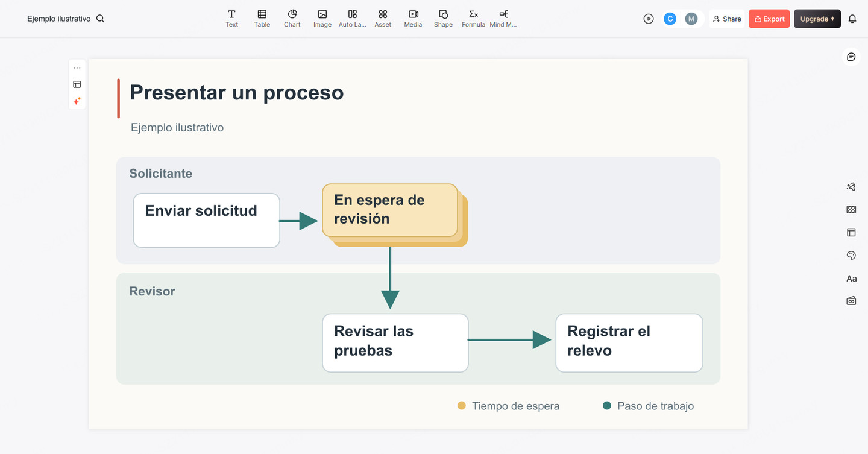868x454 pixels.
Task: Open the Asset library
Action: (383, 18)
